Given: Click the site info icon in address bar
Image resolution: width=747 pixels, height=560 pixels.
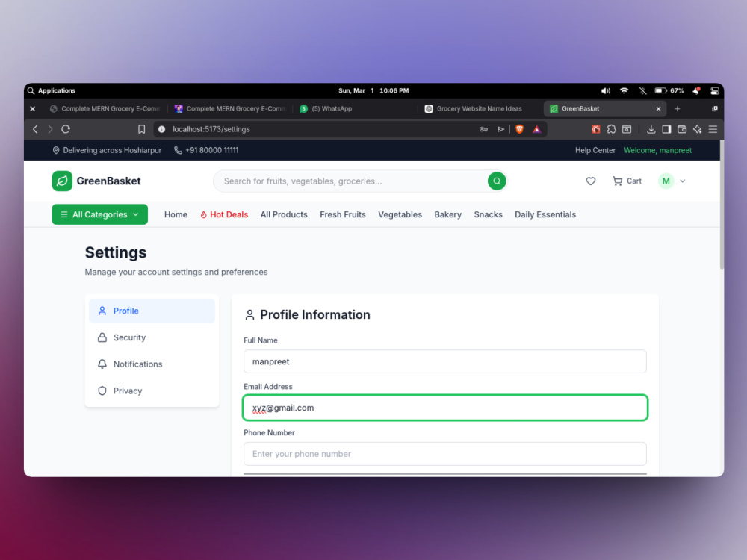Looking at the screenshot, I should click(x=161, y=129).
